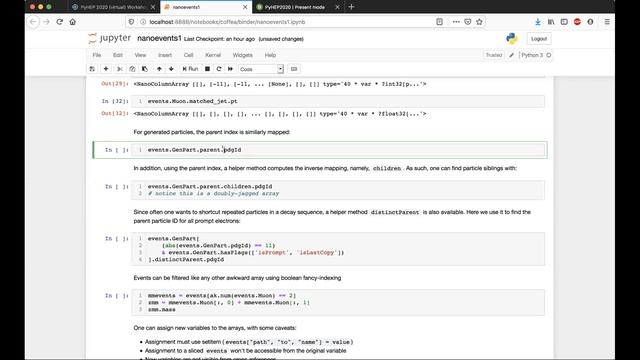Open browser library icon
The height and width of the screenshot is (360, 640).
tap(551, 22)
